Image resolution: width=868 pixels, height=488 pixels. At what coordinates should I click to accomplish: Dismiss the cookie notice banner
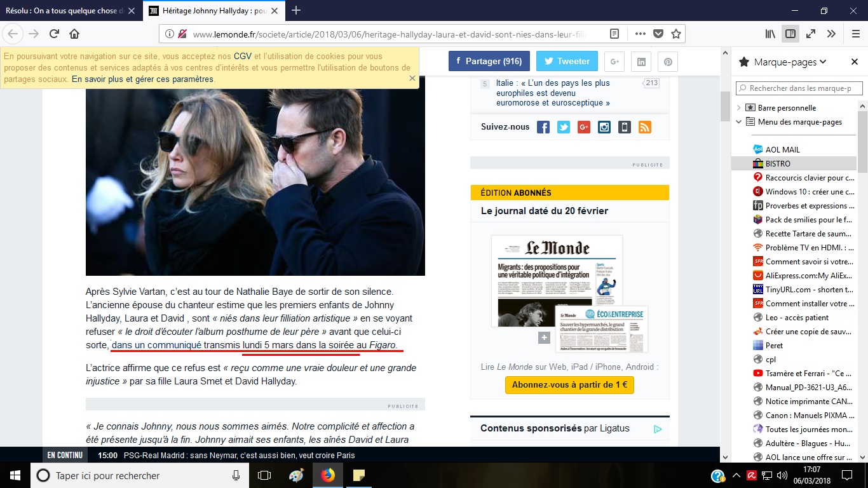pyautogui.click(x=412, y=78)
